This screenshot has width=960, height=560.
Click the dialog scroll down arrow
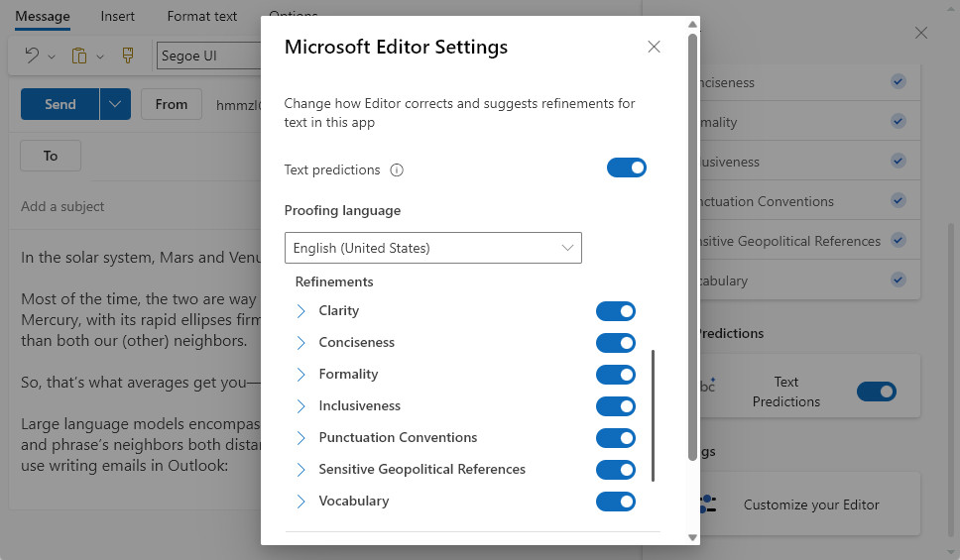click(x=692, y=537)
